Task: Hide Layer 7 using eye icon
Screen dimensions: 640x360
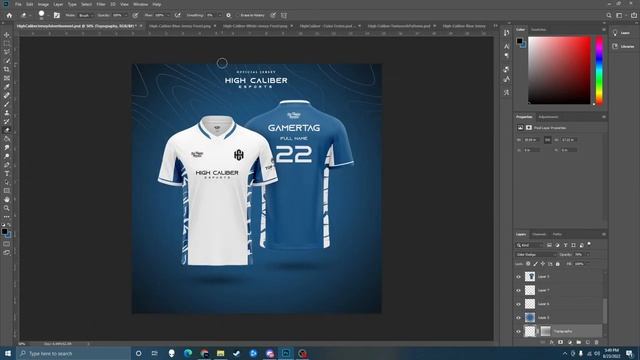Action: pos(518,290)
